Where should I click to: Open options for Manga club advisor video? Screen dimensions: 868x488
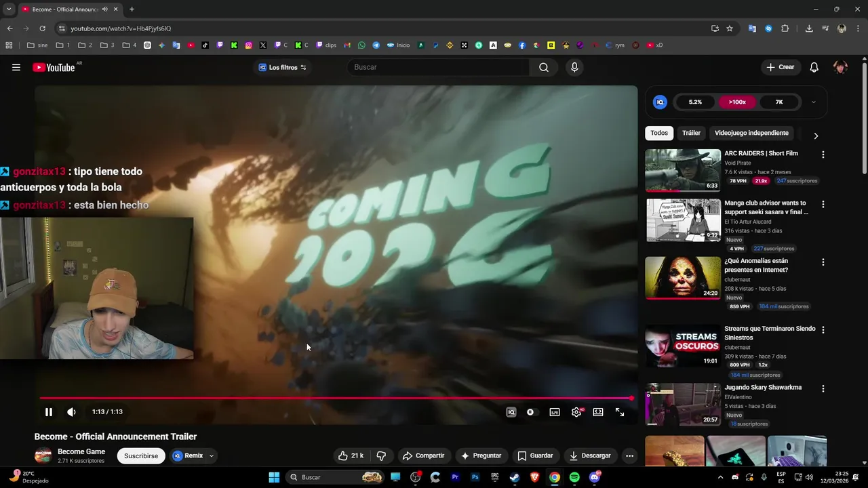823,204
